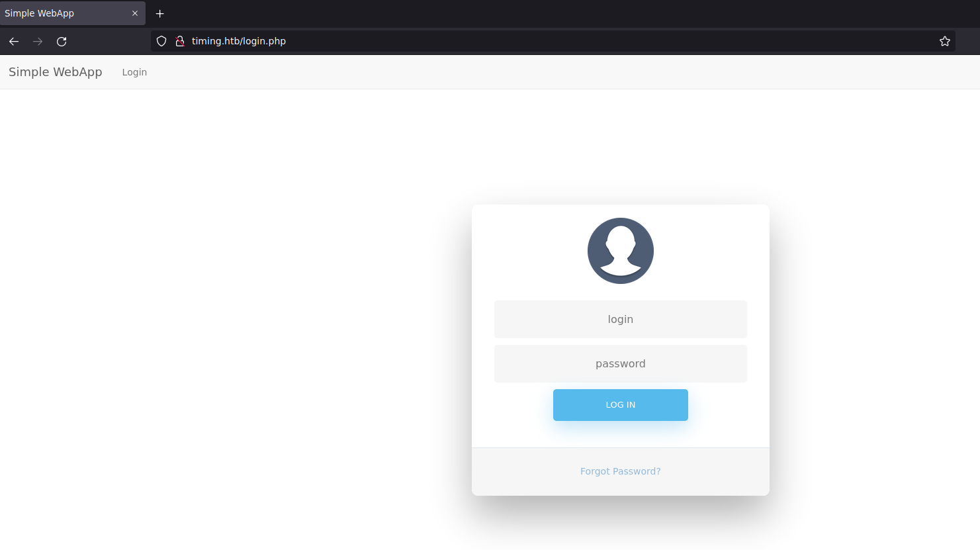The height and width of the screenshot is (550, 980).
Task: Reload the page with the refresh icon
Action: (62, 41)
